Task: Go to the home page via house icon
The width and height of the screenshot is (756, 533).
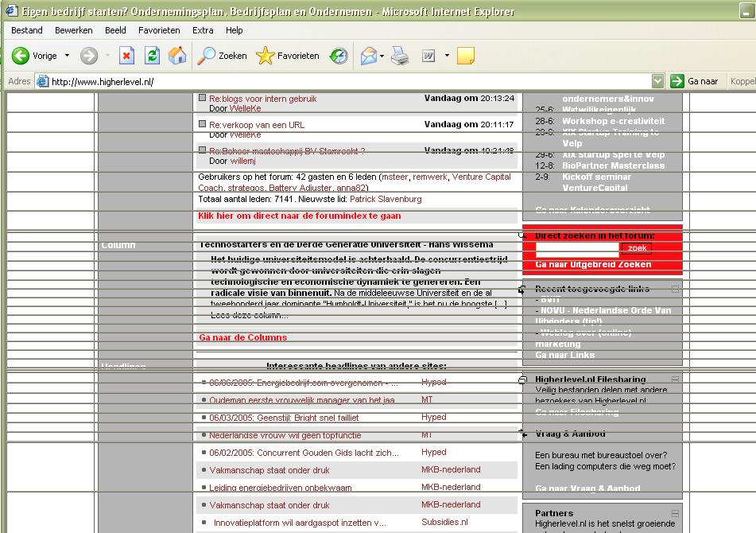Action: (x=177, y=56)
